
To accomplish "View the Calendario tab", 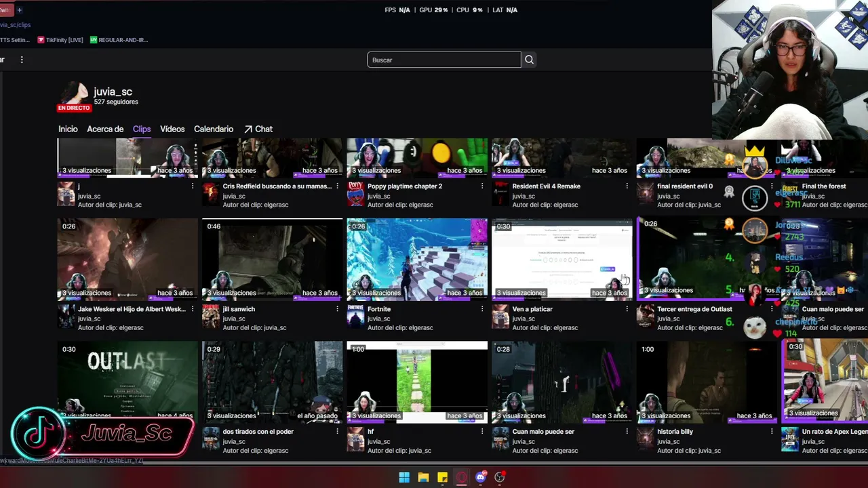I will tap(214, 129).
